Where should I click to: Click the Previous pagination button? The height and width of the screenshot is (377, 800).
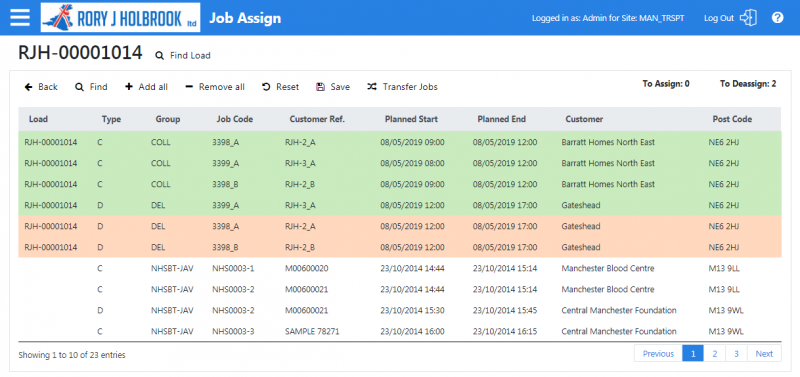658,354
